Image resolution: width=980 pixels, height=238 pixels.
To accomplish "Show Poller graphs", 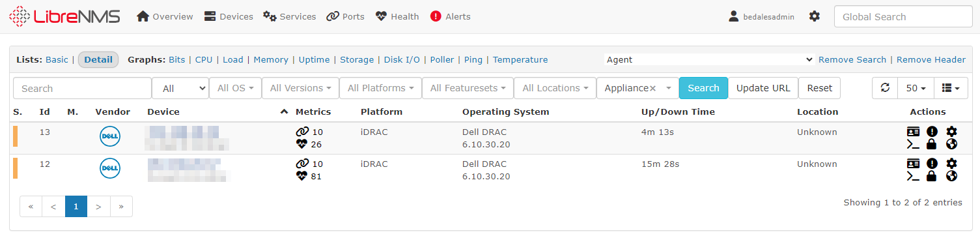I will click(x=442, y=59).
